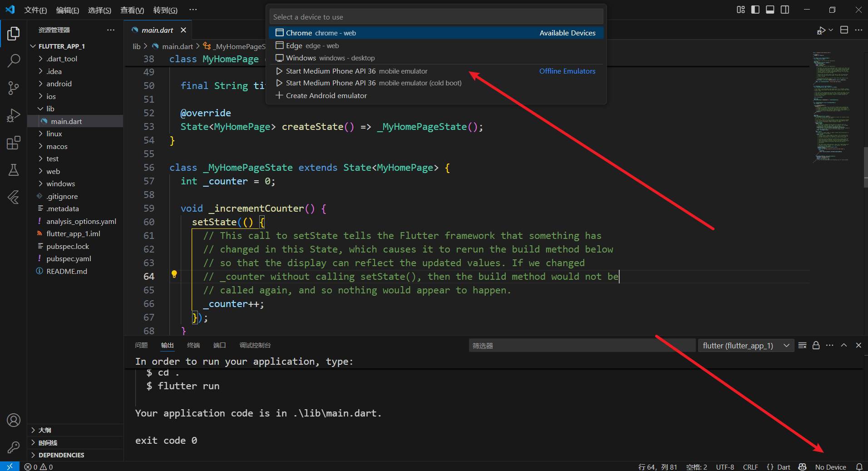Screen dimensions: 868x471
Task: Click the lightbulb code action icon
Action: tap(174, 274)
